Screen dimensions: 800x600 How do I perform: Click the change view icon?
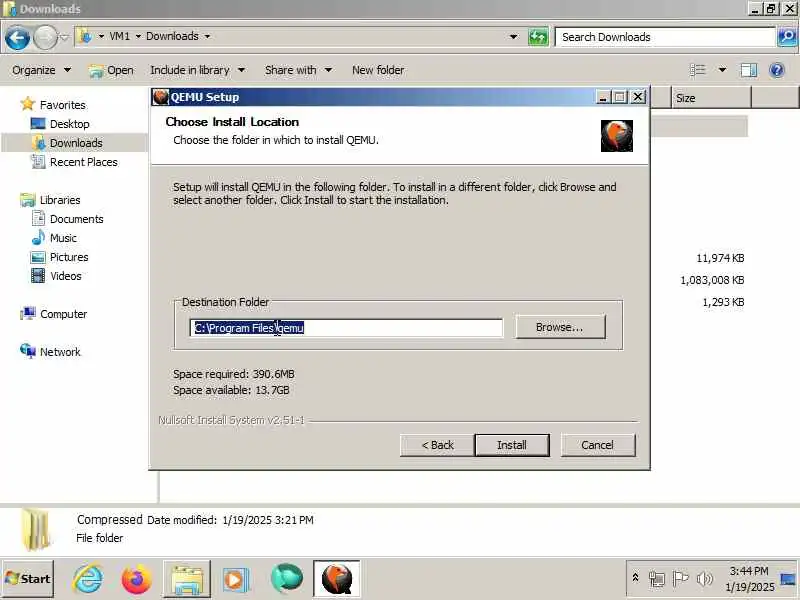click(x=698, y=70)
